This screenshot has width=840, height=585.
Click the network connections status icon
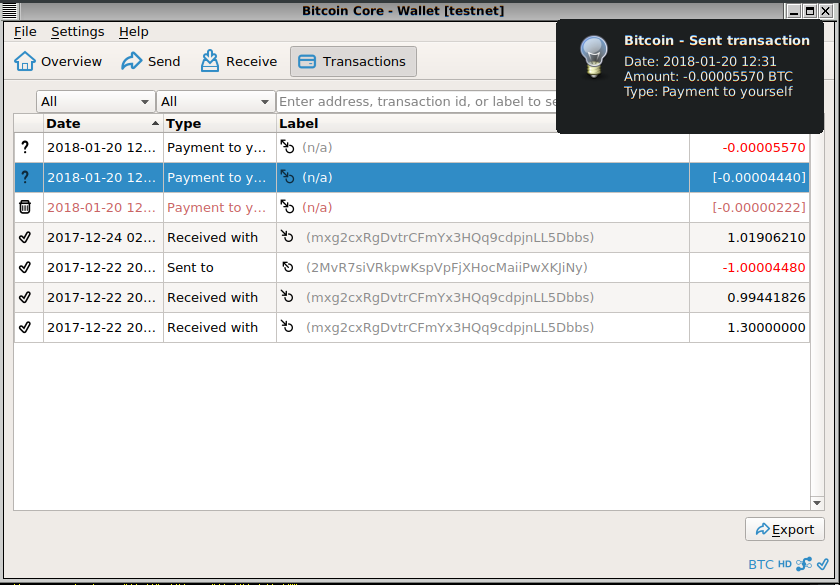[x=804, y=564]
